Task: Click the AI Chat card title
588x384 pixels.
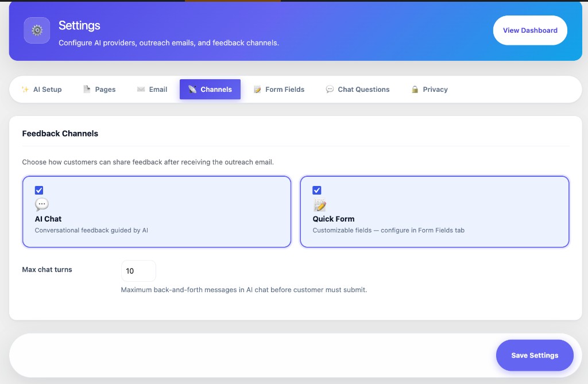Action: [x=48, y=219]
